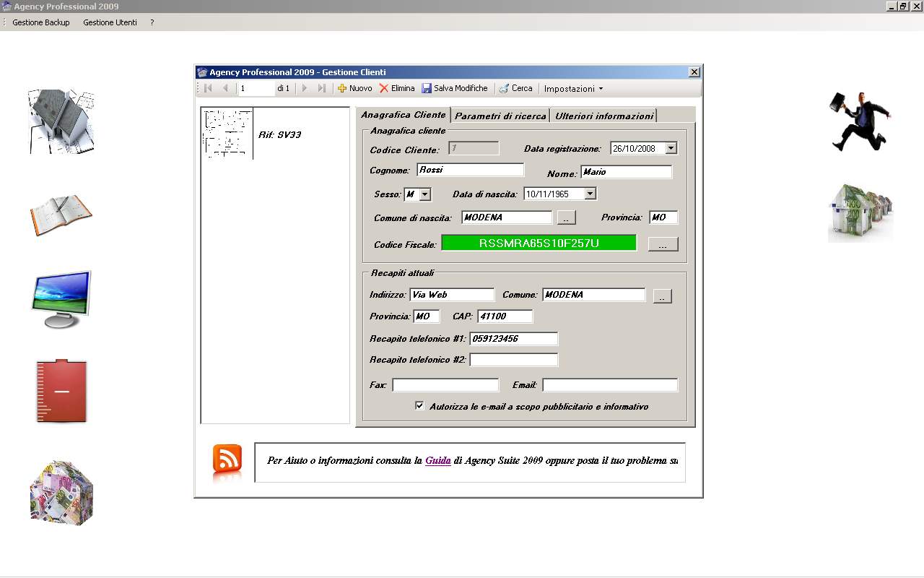Click the Email input field
Image resolution: width=924 pixels, height=578 pixels.
click(x=610, y=385)
